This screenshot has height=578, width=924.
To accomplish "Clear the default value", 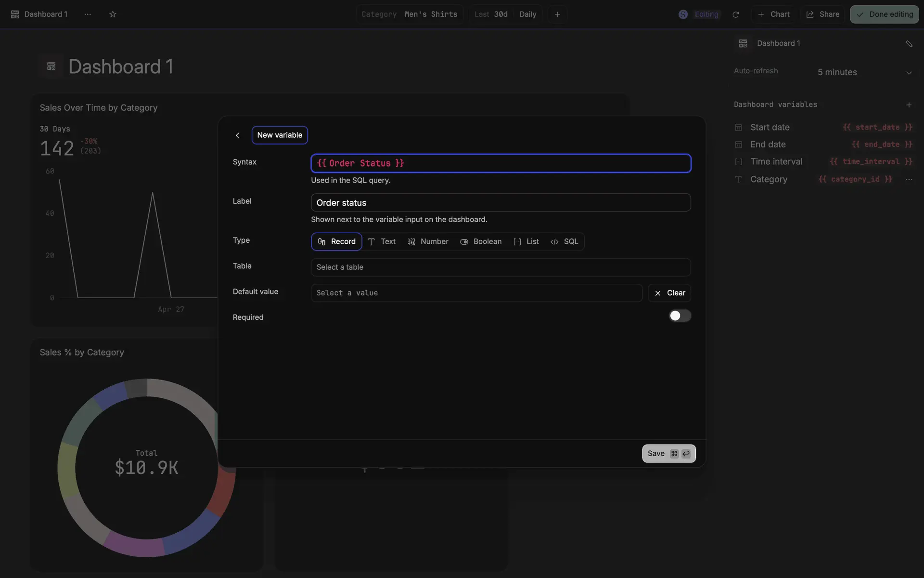I will (669, 293).
